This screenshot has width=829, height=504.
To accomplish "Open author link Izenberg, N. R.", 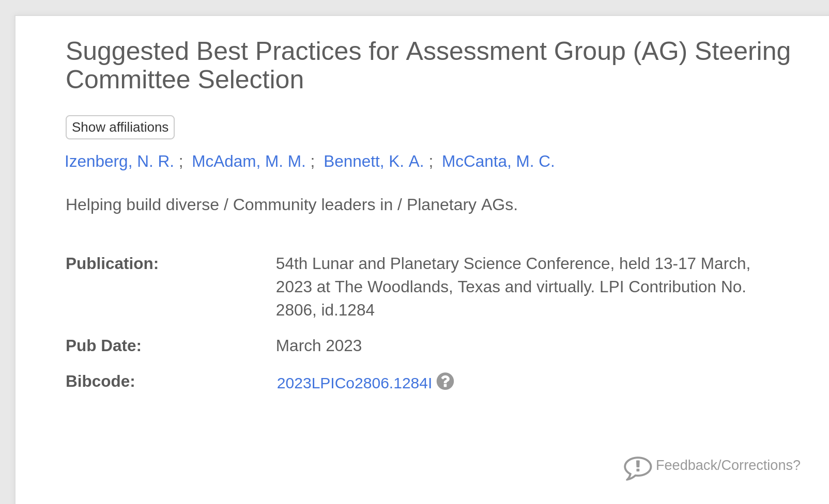I will (x=119, y=162).
